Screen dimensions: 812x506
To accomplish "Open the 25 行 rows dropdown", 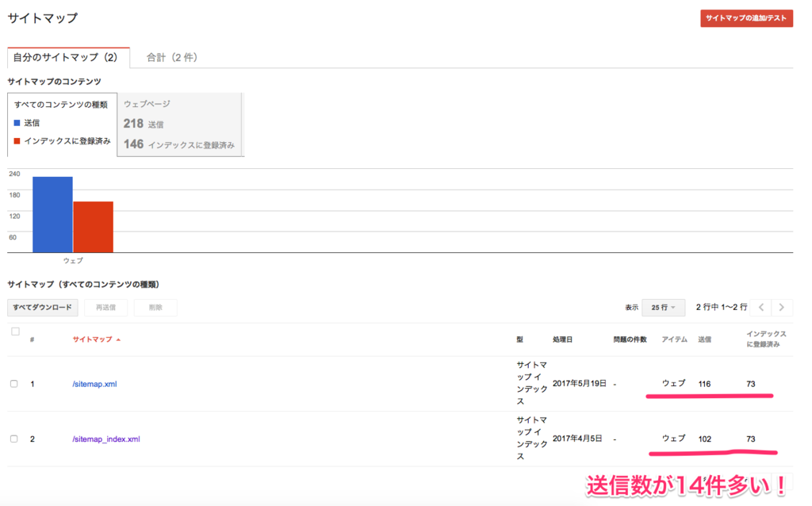I will pyautogui.click(x=664, y=307).
